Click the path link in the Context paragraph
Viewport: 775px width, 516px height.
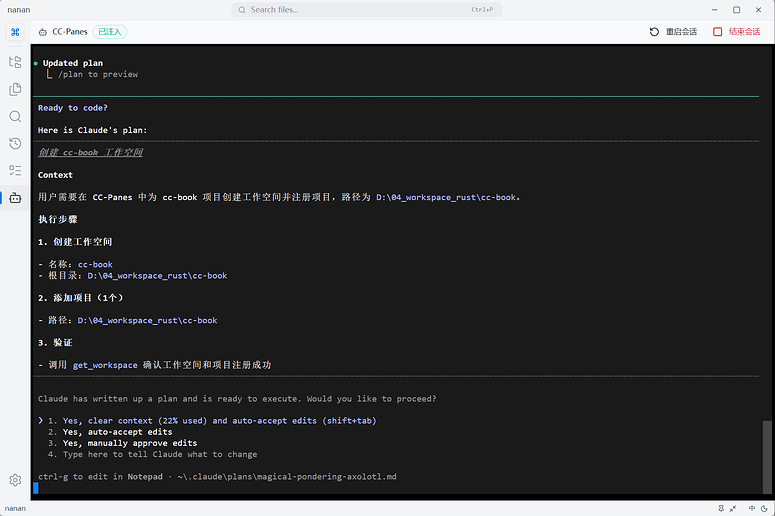click(x=446, y=197)
